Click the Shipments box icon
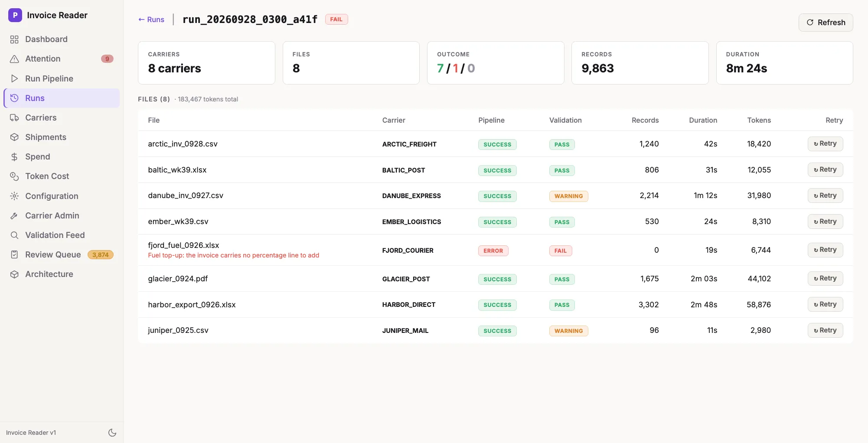This screenshot has width=868, height=443. [x=14, y=137]
